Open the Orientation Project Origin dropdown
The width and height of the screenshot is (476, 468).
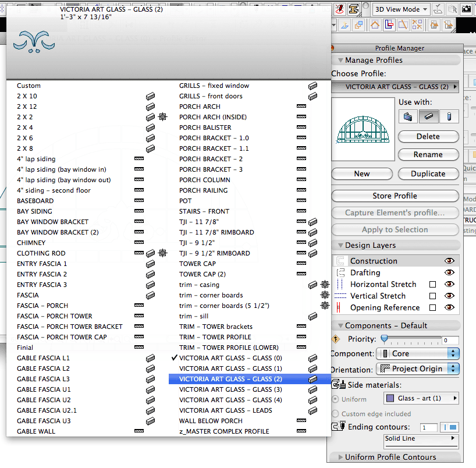click(x=418, y=368)
